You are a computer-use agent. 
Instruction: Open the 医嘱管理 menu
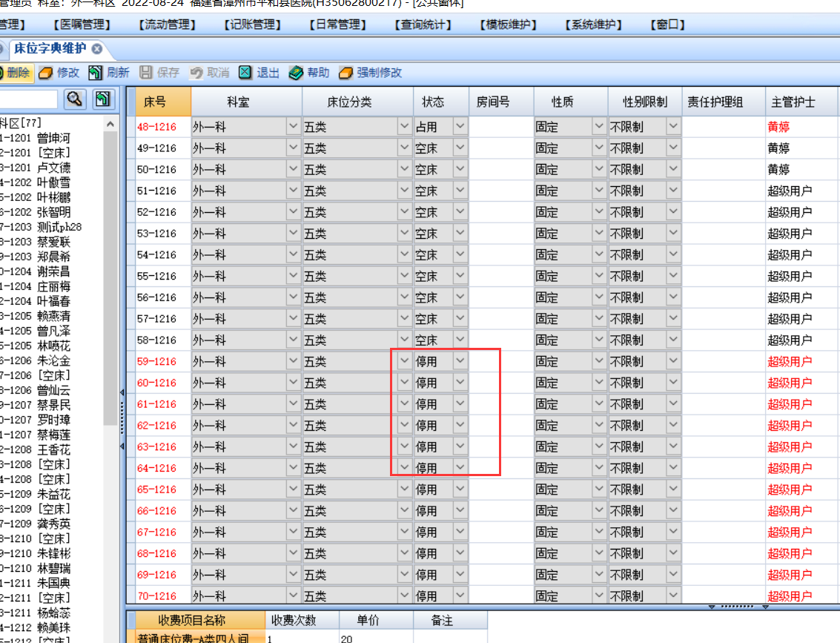pyautogui.click(x=82, y=24)
